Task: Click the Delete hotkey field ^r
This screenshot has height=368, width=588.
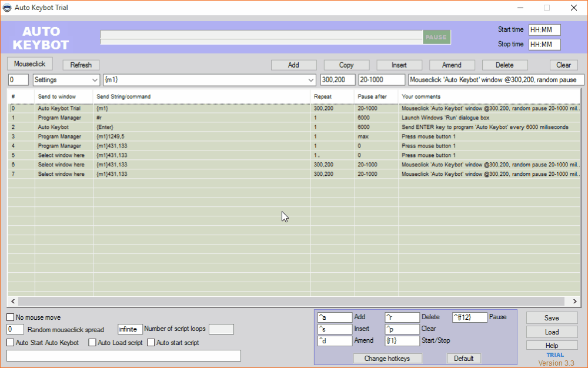Action: coord(402,317)
